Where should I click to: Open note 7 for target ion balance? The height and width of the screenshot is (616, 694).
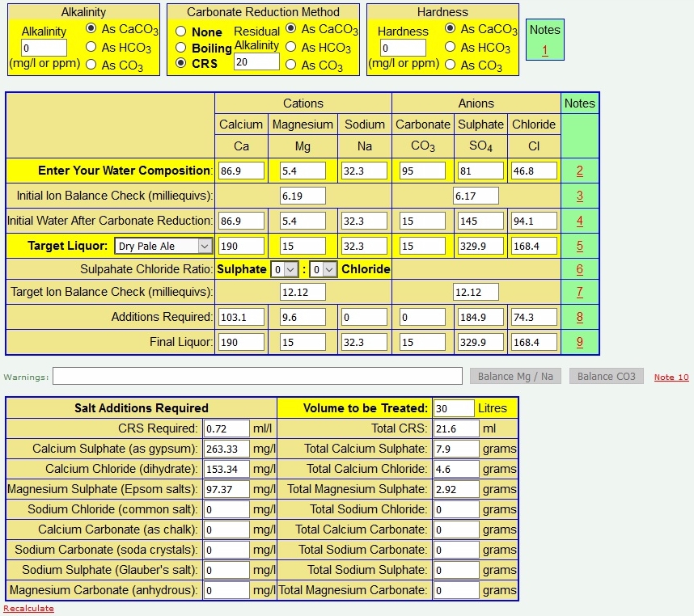click(x=580, y=292)
